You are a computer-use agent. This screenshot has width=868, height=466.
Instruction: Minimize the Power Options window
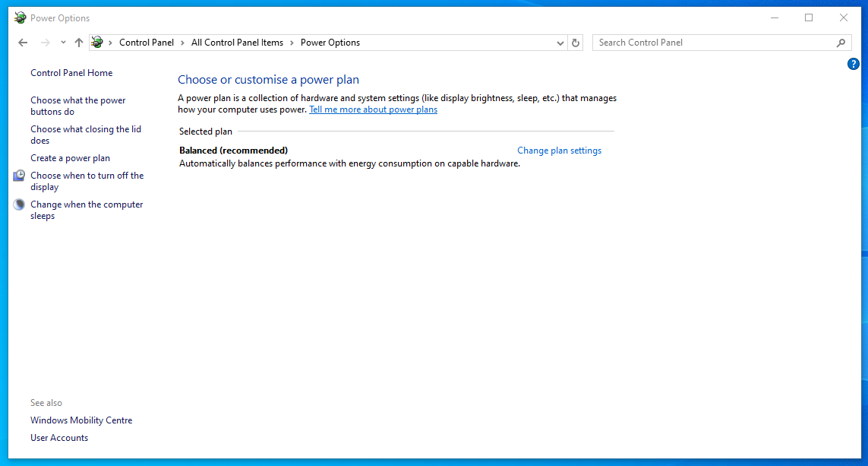[x=775, y=17]
